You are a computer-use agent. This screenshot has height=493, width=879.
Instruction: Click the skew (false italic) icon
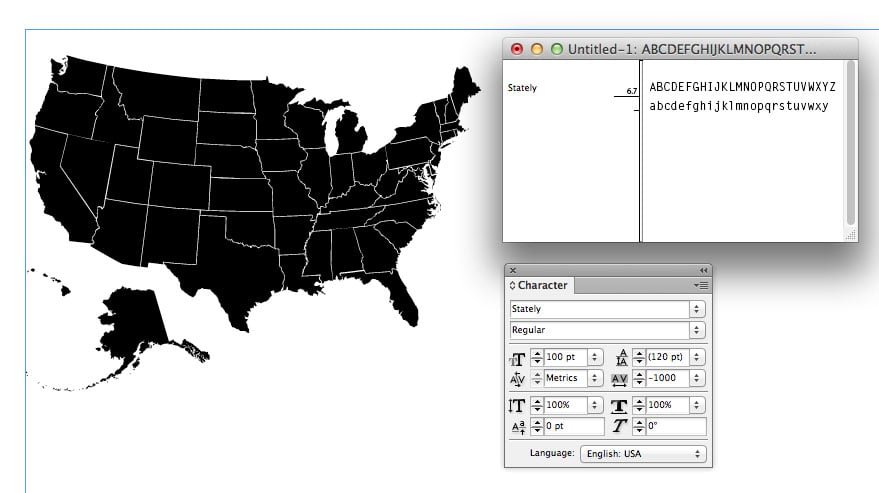click(x=619, y=427)
